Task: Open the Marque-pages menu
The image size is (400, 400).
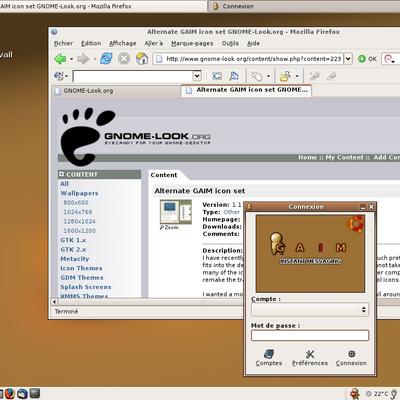Action: (192, 43)
